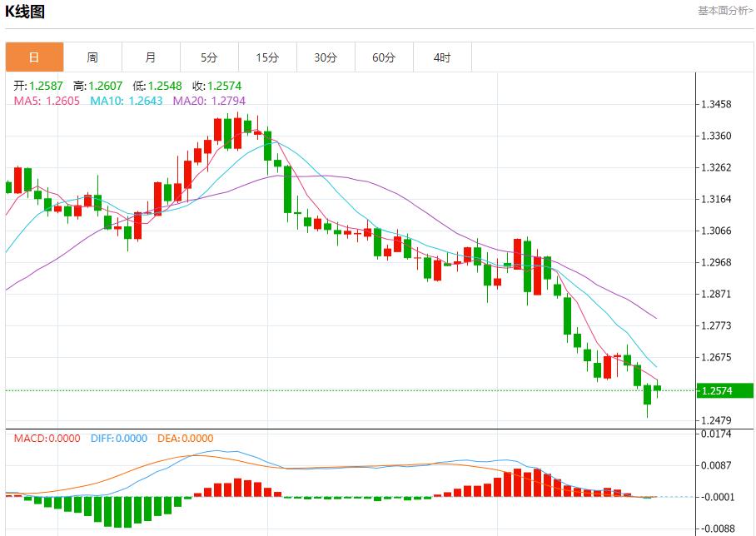Select the 日 daily chart tab
The height and width of the screenshot is (536, 756).
tap(34, 57)
